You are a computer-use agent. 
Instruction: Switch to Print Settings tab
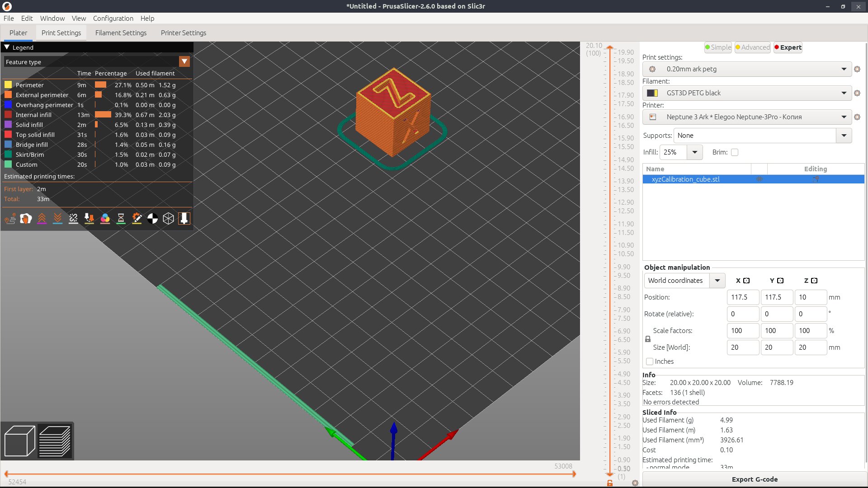61,33
